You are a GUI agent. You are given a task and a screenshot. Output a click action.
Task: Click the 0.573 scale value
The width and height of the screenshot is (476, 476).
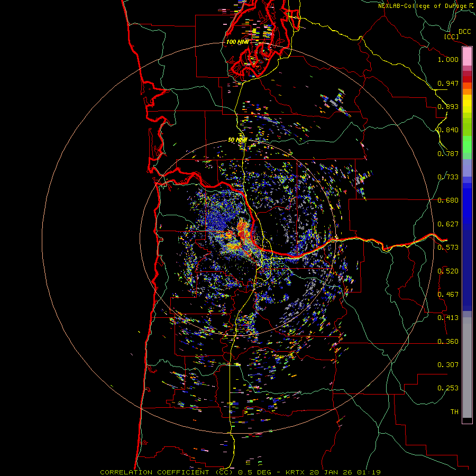coord(448,248)
